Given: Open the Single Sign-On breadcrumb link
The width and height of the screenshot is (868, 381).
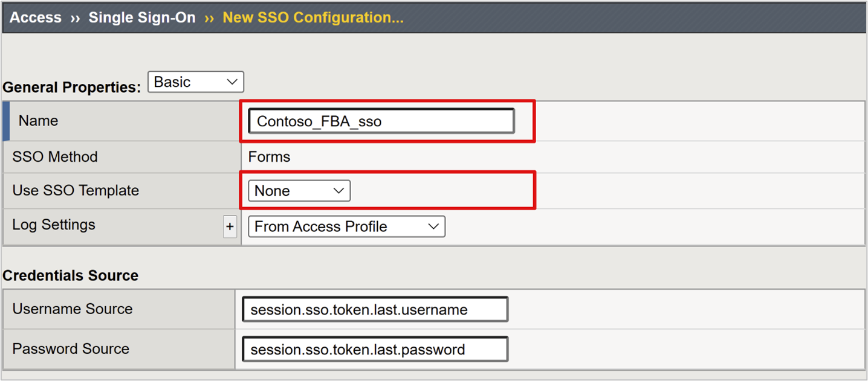Looking at the screenshot, I should coord(141,17).
